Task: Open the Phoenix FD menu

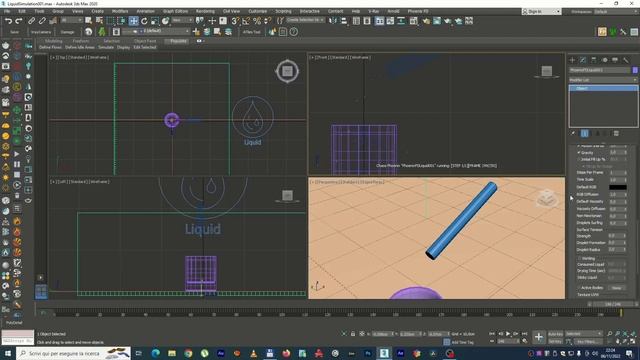Action: [418, 11]
